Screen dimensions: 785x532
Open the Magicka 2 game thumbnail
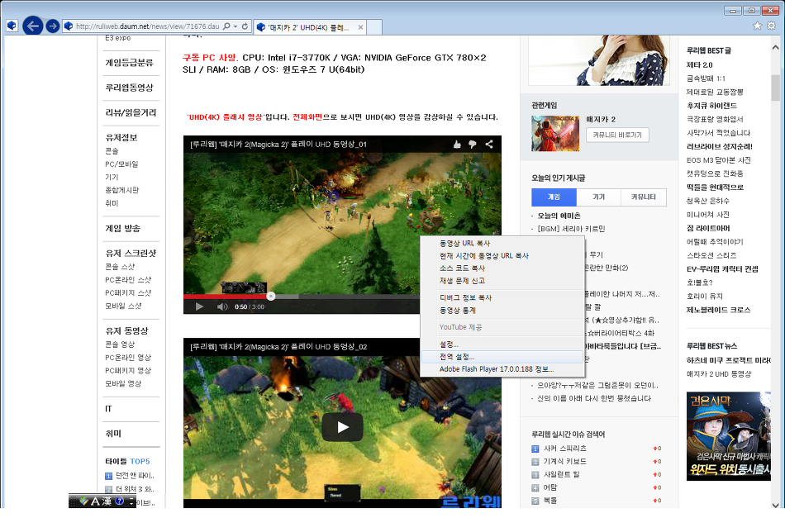click(555, 133)
